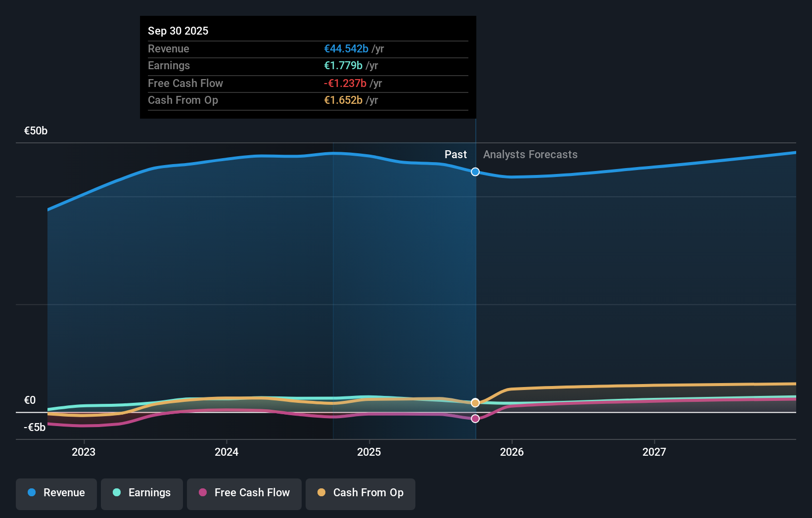Click the 2025 axis label on the timeline
Viewport: 812px width, 518px height.
coord(369,451)
